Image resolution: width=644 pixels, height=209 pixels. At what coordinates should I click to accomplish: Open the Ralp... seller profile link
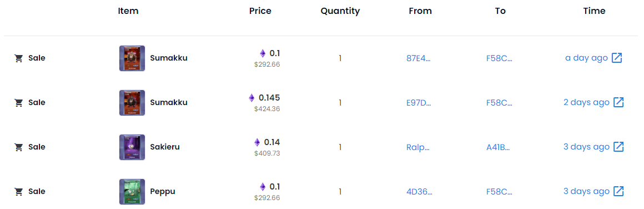417,147
